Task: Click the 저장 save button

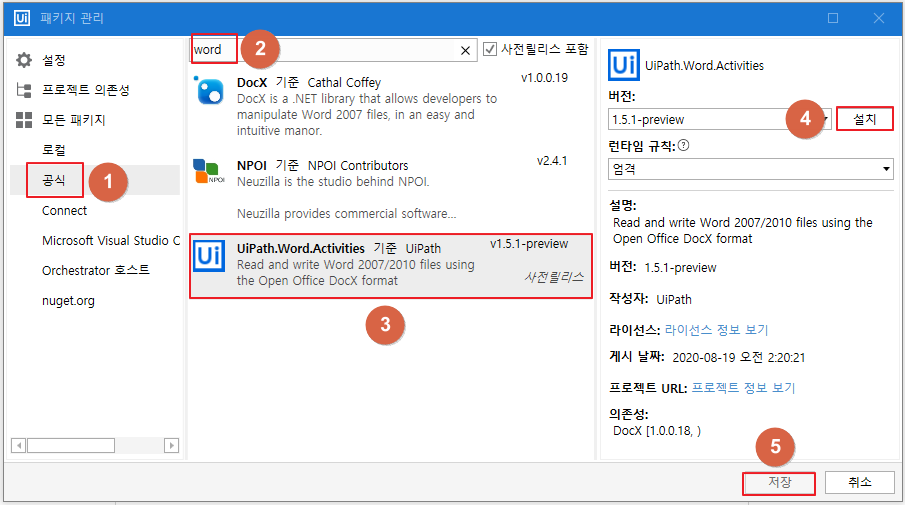Action: [779, 483]
